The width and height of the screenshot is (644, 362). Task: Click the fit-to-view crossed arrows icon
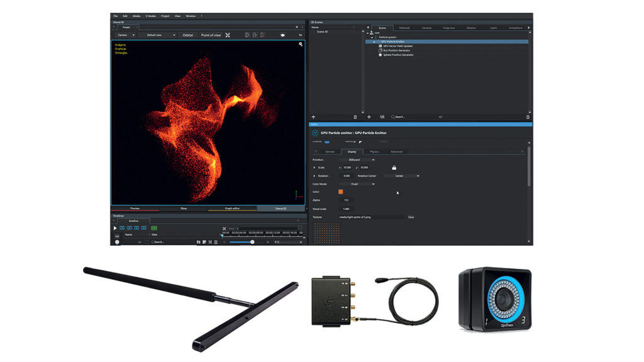pos(228,35)
